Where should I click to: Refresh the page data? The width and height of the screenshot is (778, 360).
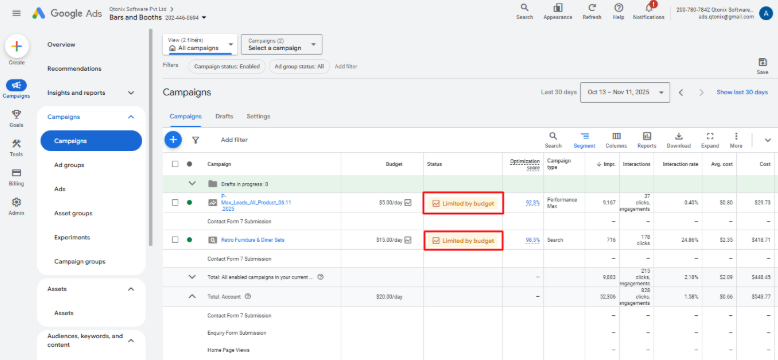[x=592, y=11]
